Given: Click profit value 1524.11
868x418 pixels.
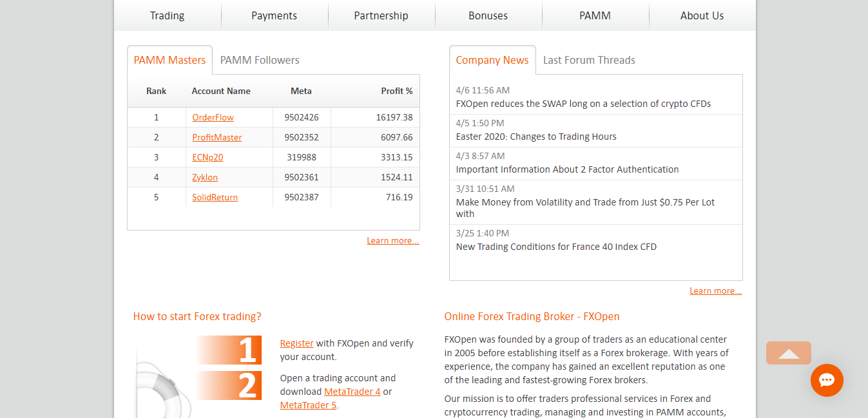Looking at the screenshot, I should point(397,177).
